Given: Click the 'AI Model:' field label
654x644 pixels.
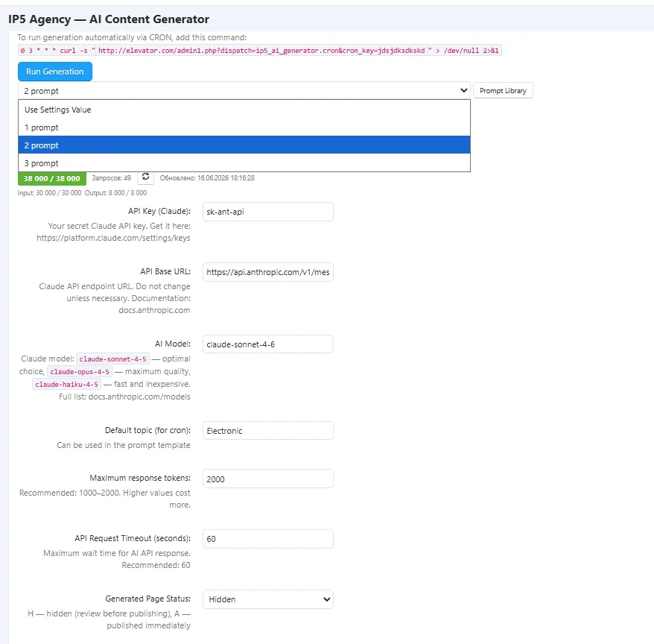Looking at the screenshot, I should pos(173,344).
